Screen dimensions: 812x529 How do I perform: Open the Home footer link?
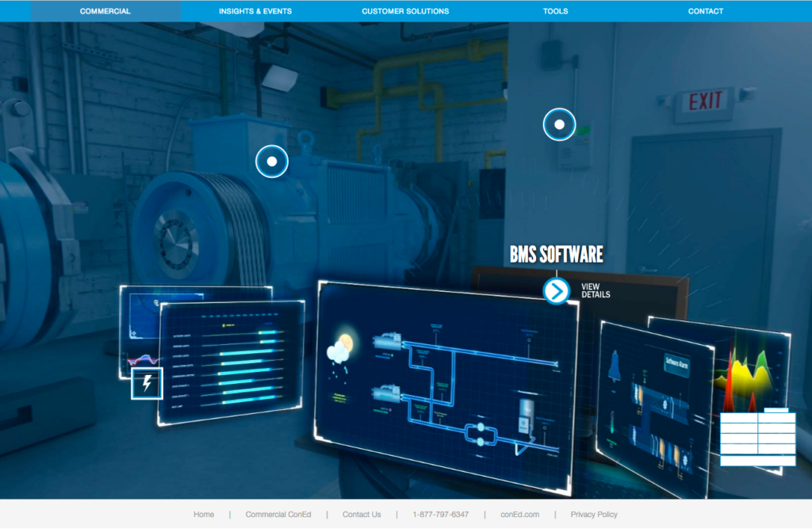pyautogui.click(x=204, y=515)
